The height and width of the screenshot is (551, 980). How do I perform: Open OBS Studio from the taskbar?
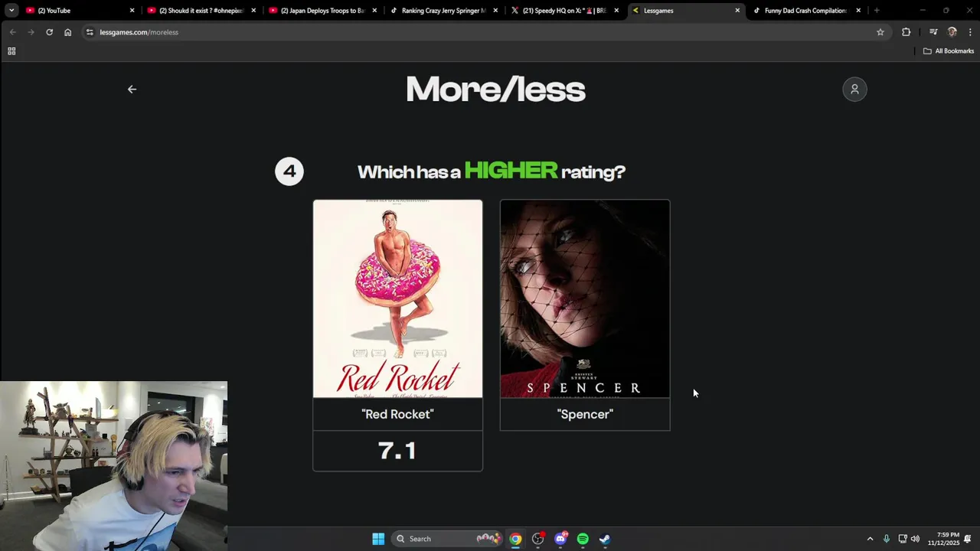(538, 539)
